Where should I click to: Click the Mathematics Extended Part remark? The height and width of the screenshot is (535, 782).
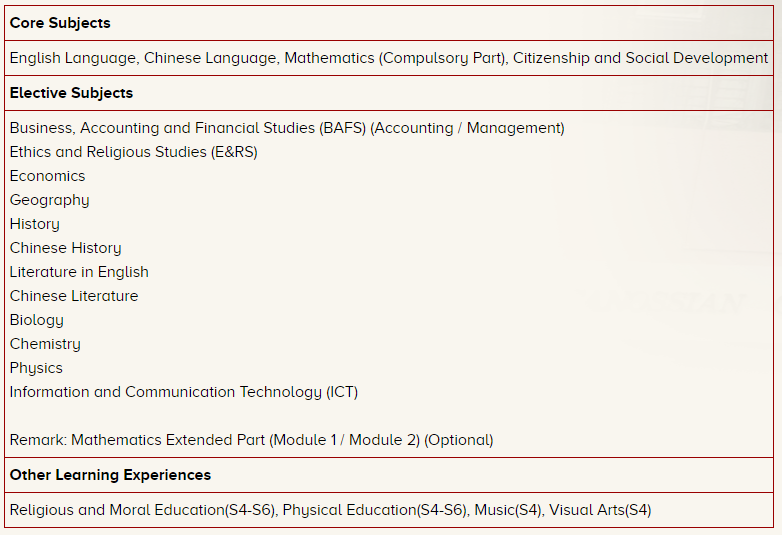[x=251, y=440]
